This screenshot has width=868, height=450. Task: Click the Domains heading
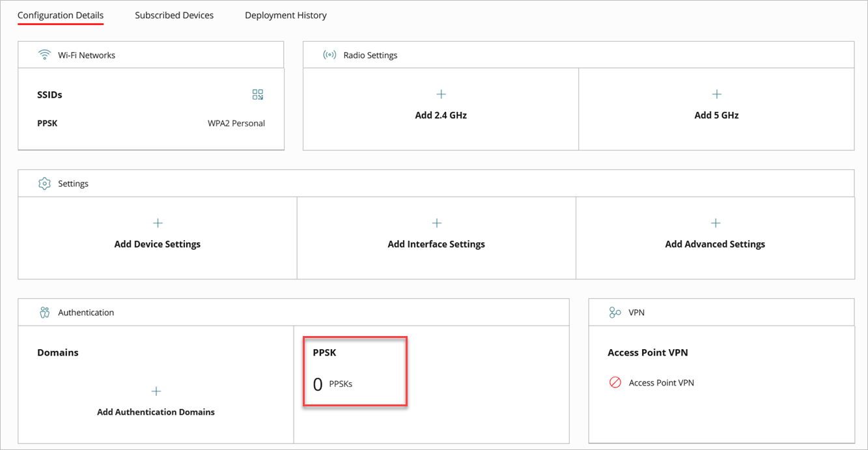pos(58,352)
